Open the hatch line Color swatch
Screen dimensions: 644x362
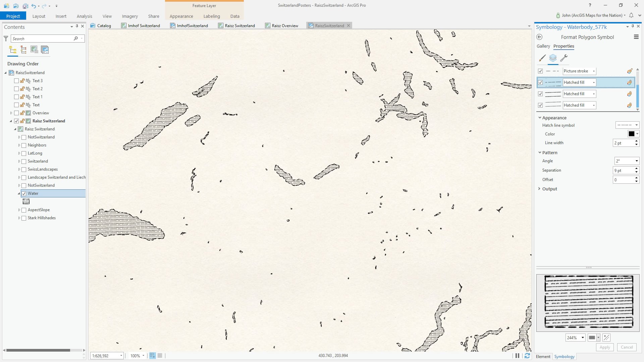pyautogui.click(x=632, y=134)
